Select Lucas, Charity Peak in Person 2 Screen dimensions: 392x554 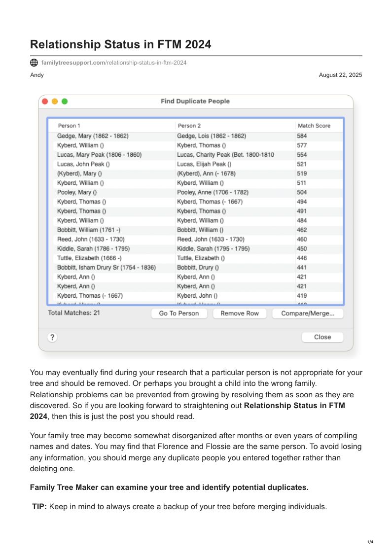click(x=225, y=155)
